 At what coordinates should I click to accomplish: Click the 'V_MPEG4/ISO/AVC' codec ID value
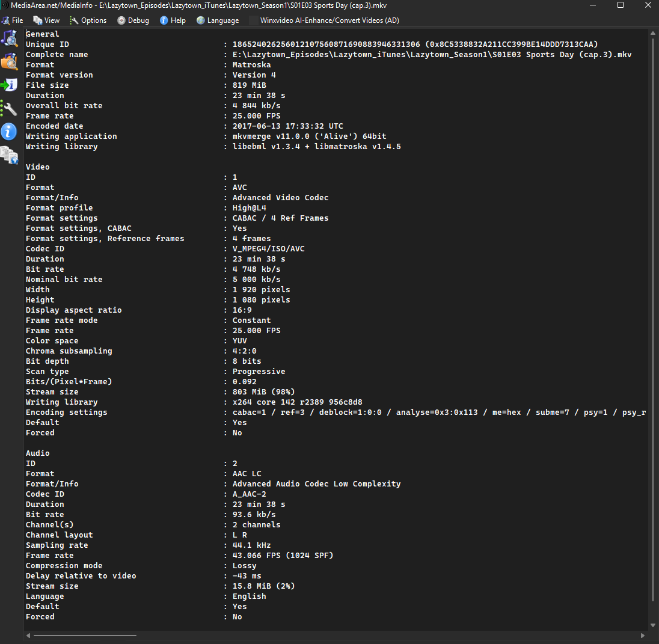(x=269, y=249)
